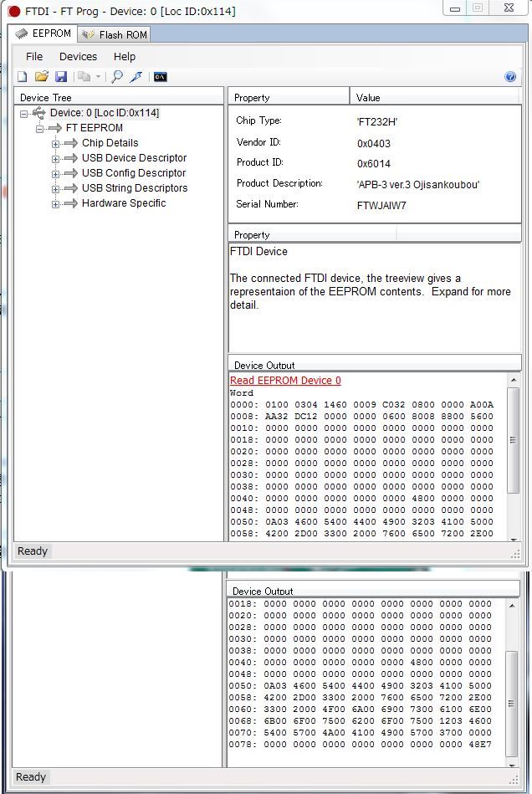532x794 pixels.
Task: Click the 48E7 checksum word in back window
Action: [x=480, y=745]
